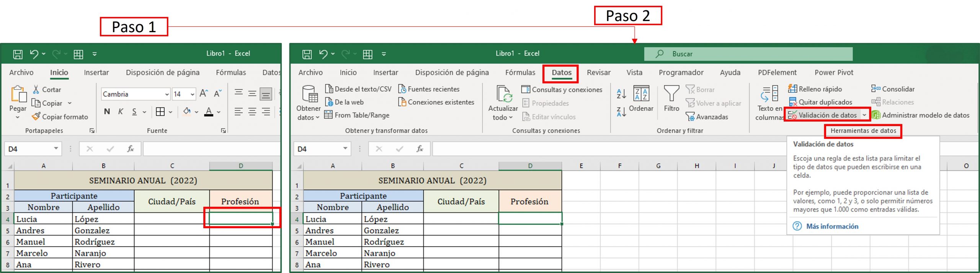980x273 pixels.
Task: Click the Copiar icon in Portapapeles
Action: [36, 103]
